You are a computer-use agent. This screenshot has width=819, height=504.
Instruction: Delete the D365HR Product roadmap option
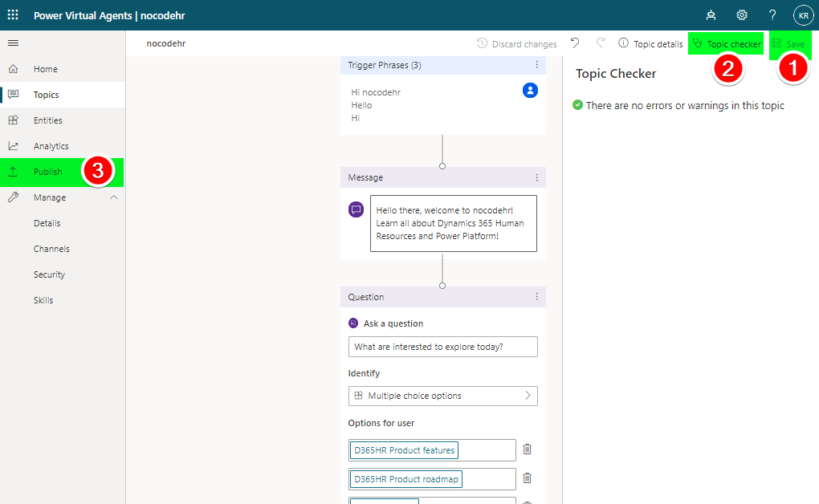(x=527, y=478)
